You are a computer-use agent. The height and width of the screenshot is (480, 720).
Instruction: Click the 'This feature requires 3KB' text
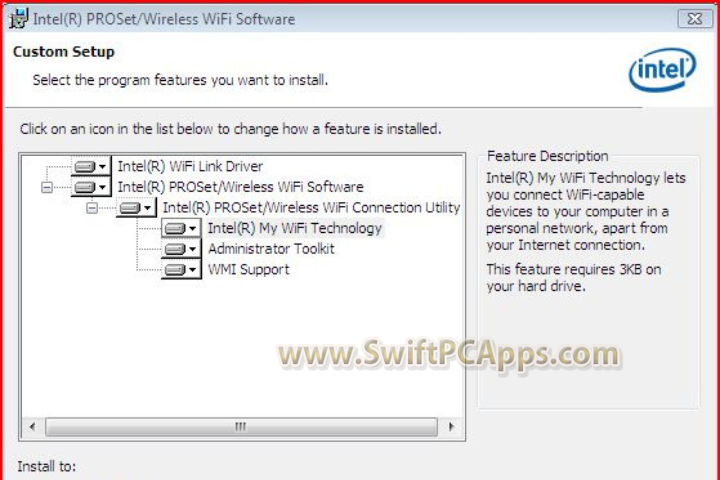(x=574, y=277)
